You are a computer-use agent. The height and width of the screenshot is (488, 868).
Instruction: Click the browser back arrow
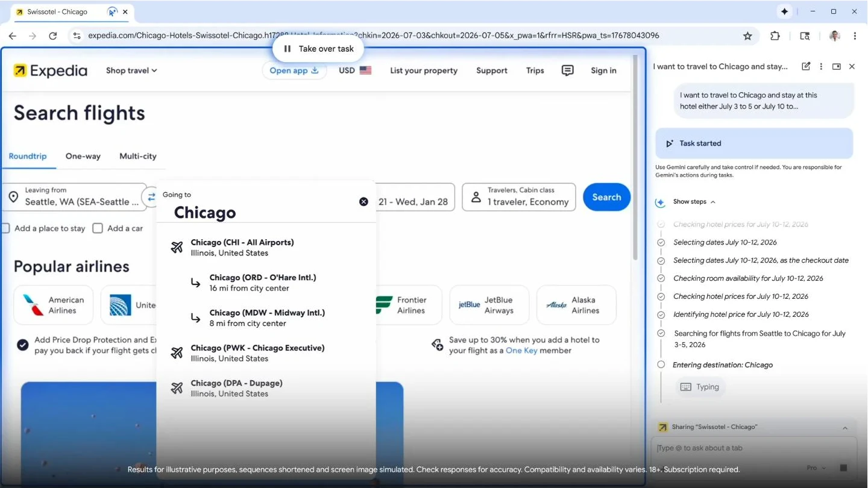13,36
